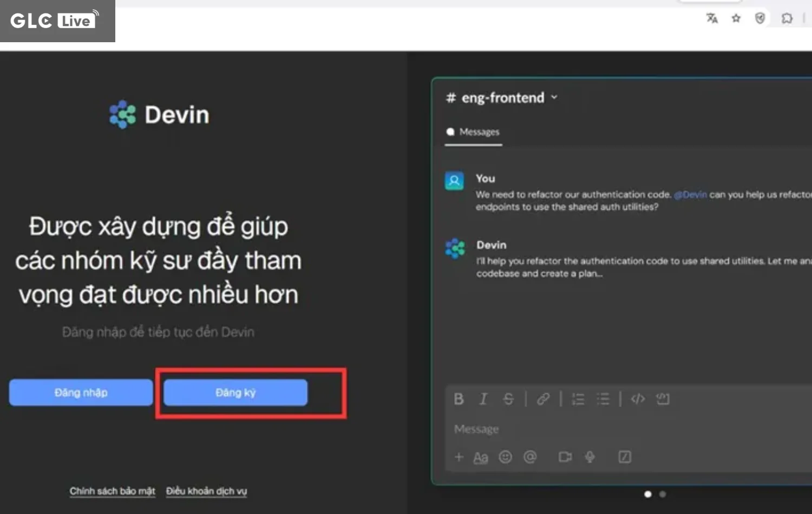Click the Devin logo at top
812x514 pixels.
(159, 114)
